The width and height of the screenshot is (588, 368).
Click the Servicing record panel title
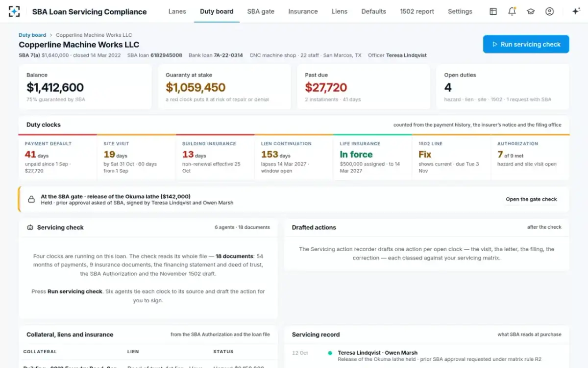pos(316,335)
